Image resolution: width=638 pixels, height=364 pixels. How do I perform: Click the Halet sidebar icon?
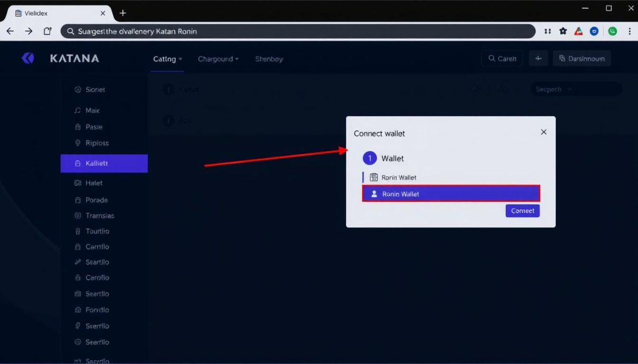click(78, 183)
